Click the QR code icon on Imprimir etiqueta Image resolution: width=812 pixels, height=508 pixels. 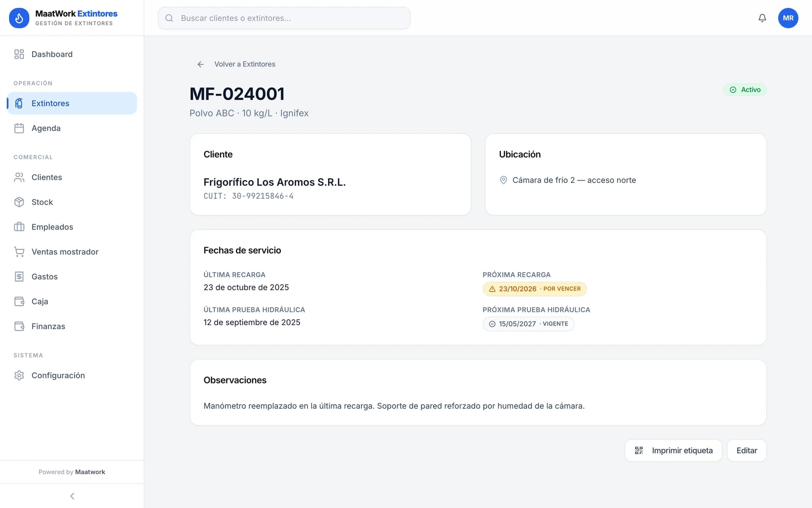pyautogui.click(x=639, y=450)
